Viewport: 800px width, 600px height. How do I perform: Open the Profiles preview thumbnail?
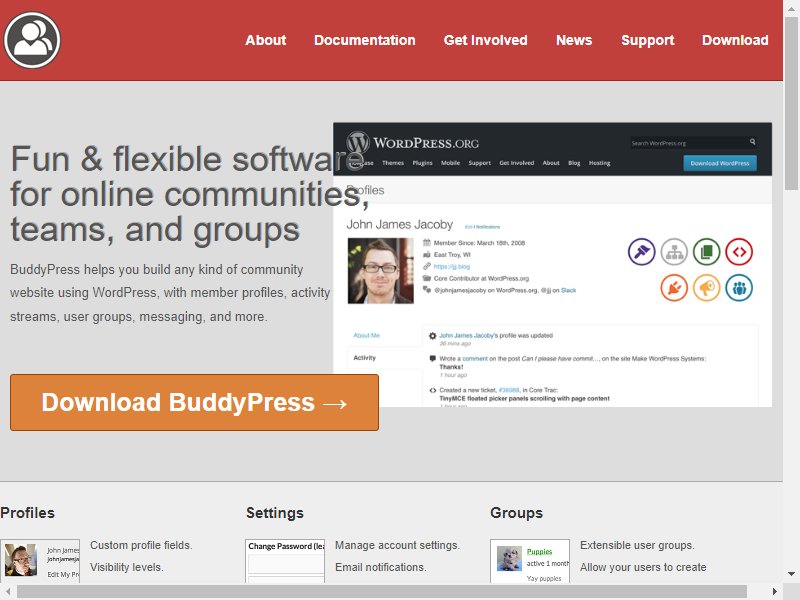pyautogui.click(x=40, y=561)
